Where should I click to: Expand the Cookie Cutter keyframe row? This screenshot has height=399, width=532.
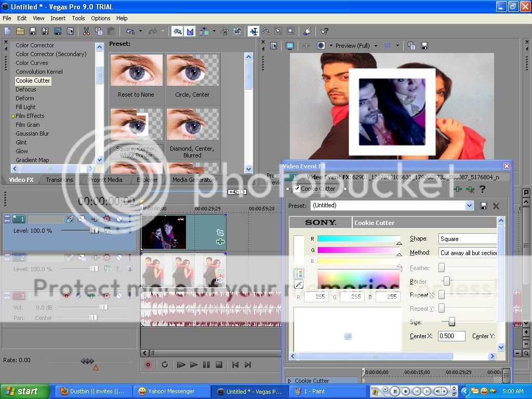289,381
